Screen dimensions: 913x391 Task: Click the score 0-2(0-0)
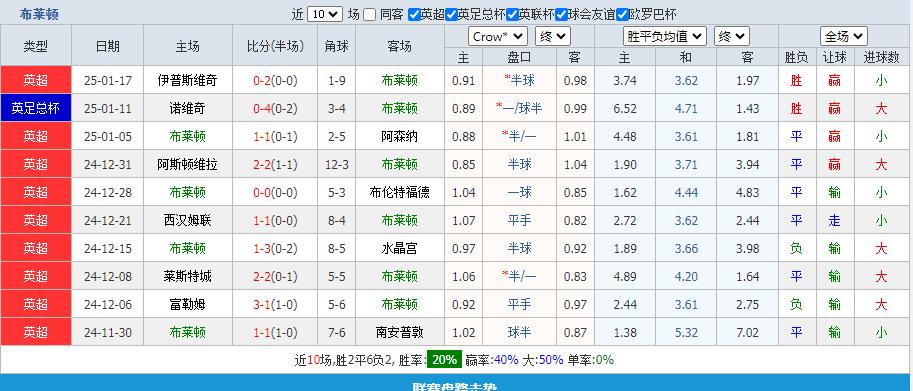(275, 80)
